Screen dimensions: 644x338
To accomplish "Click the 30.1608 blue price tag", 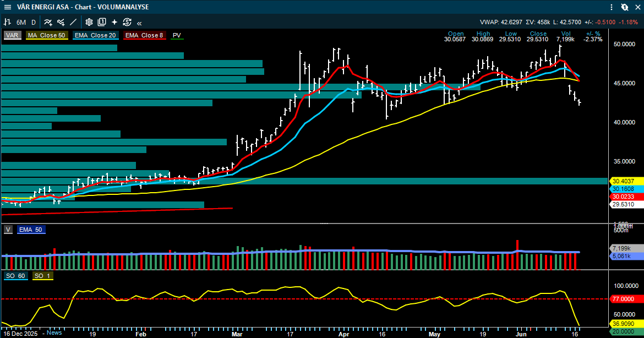I will 626,189.
